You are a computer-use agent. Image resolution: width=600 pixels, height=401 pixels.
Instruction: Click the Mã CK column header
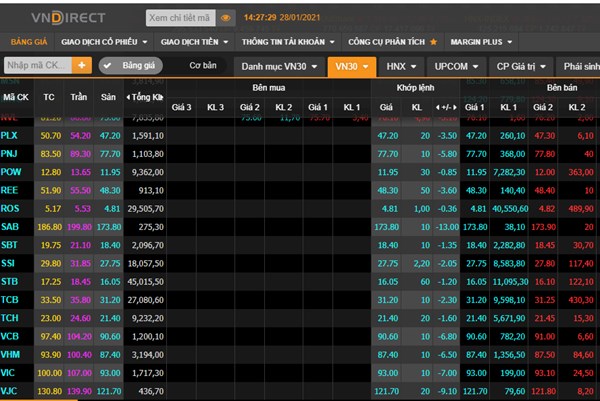[x=15, y=97]
